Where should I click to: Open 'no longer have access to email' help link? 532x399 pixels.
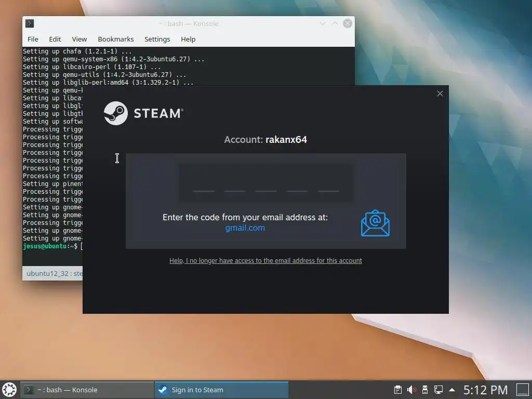(265, 261)
